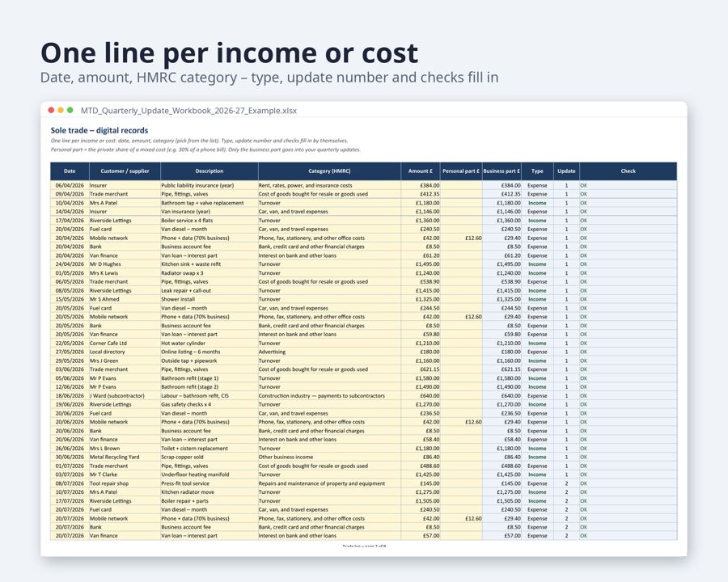Select the 'Other business income' category cell

click(x=330, y=458)
